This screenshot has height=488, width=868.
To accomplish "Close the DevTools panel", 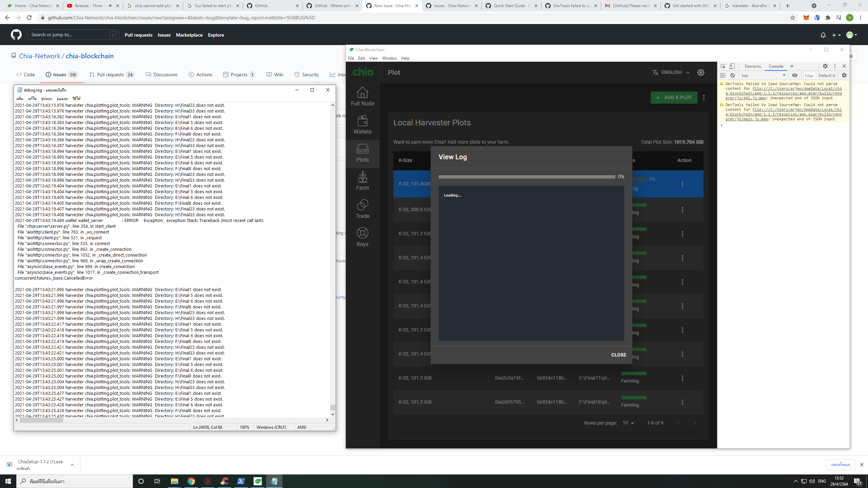I will (844, 66).
